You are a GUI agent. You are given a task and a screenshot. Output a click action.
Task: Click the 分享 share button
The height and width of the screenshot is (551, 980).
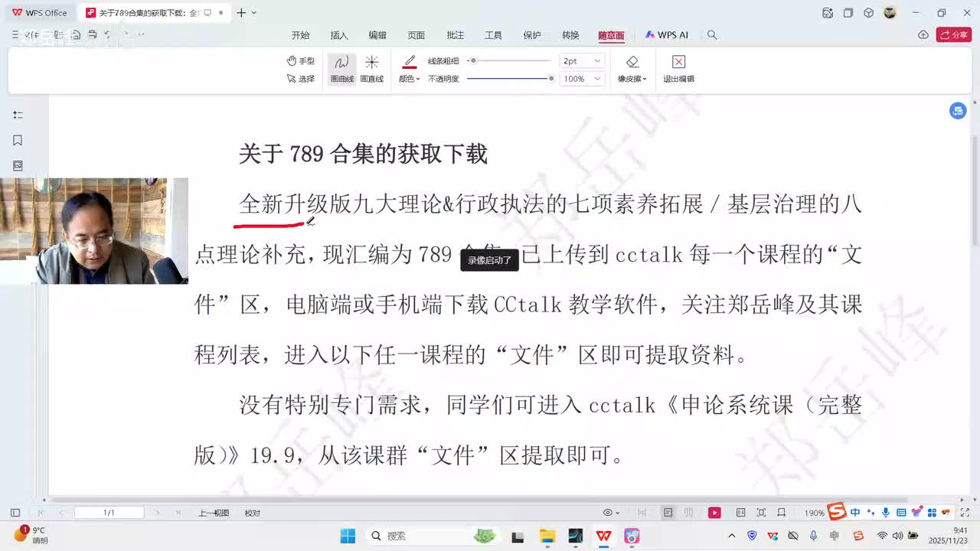tap(953, 35)
